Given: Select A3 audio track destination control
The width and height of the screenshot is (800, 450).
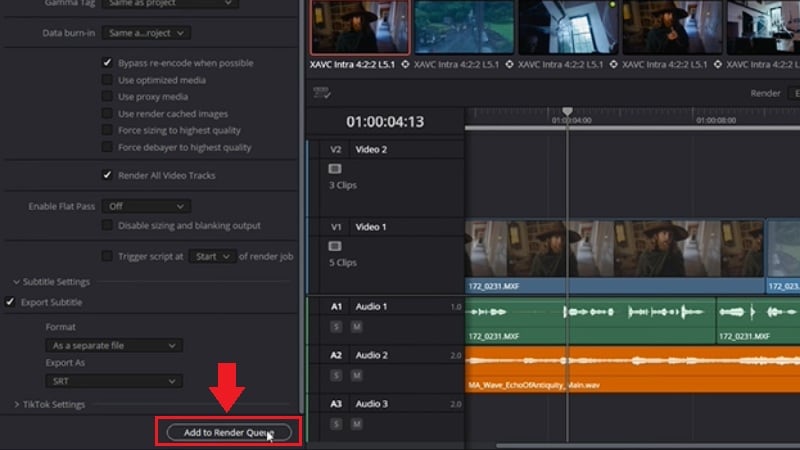Looking at the screenshot, I should point(336,404).
